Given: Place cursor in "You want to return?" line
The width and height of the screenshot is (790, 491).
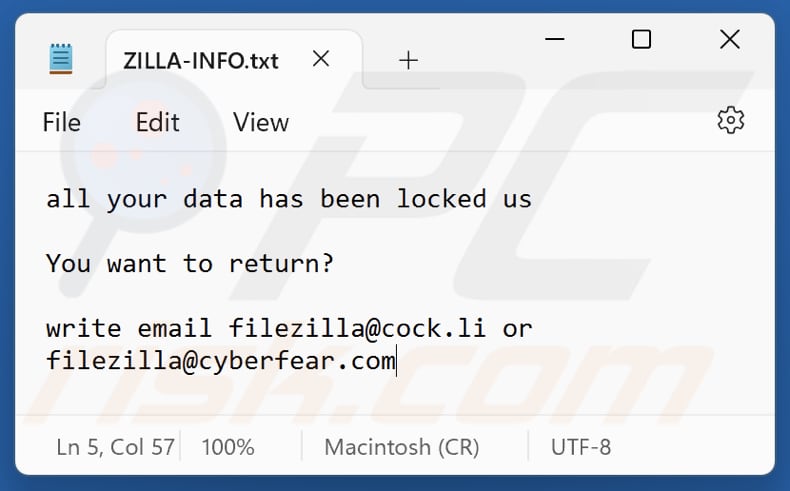Looking at the screenshot, I should (190, 264).
